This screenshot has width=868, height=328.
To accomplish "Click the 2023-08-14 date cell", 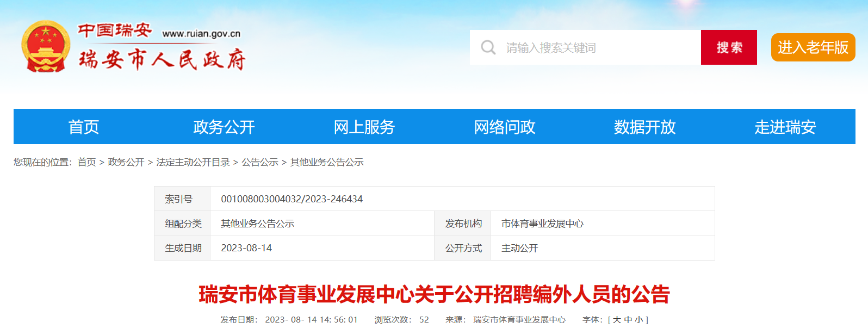I will click(322, 248).
